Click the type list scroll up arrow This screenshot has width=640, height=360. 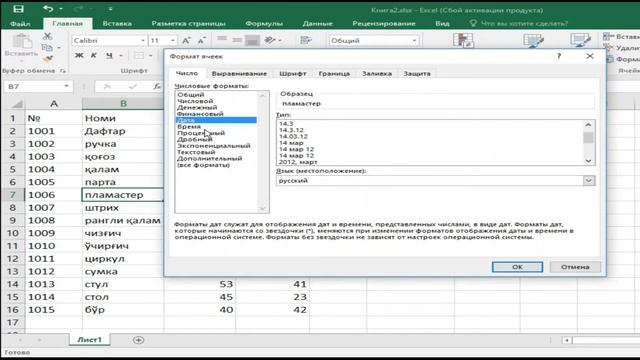588,124
